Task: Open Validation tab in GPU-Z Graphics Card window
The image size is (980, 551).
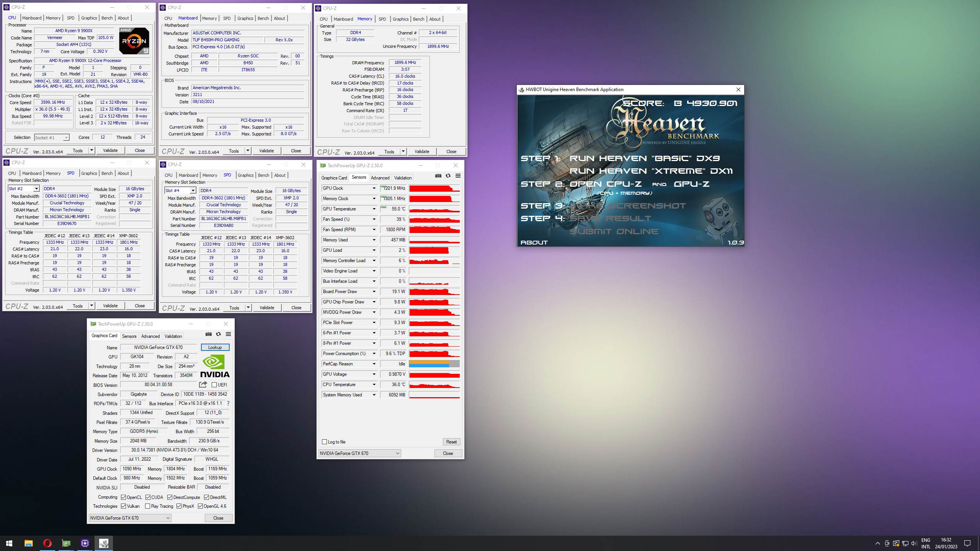Action: click(x=173, y=336)
